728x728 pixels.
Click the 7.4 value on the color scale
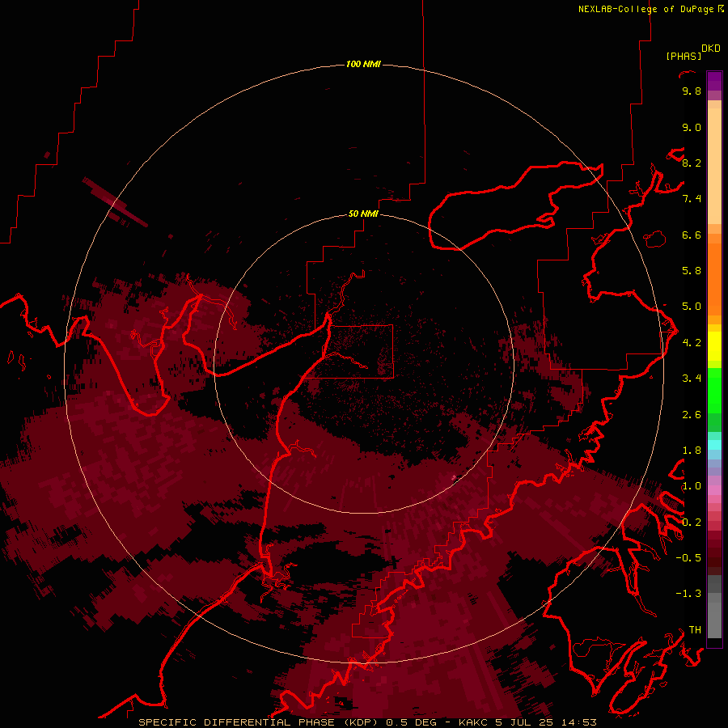pos(692,199)
